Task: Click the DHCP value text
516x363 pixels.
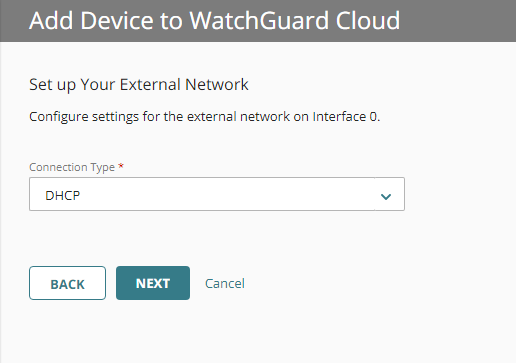Action: pyautogui.click(x=63, y=196)
